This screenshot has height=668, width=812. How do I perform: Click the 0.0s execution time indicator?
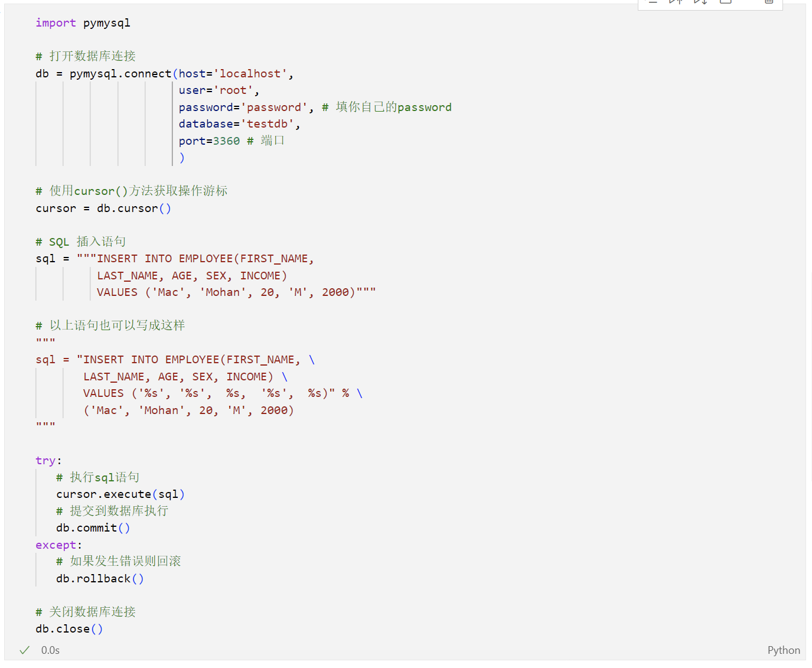point(50,650)
